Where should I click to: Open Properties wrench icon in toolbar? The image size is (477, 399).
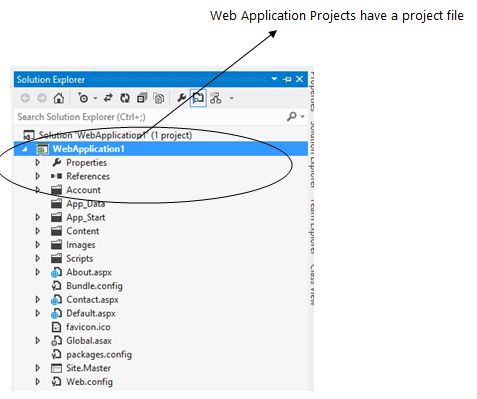tap(181, 98)
